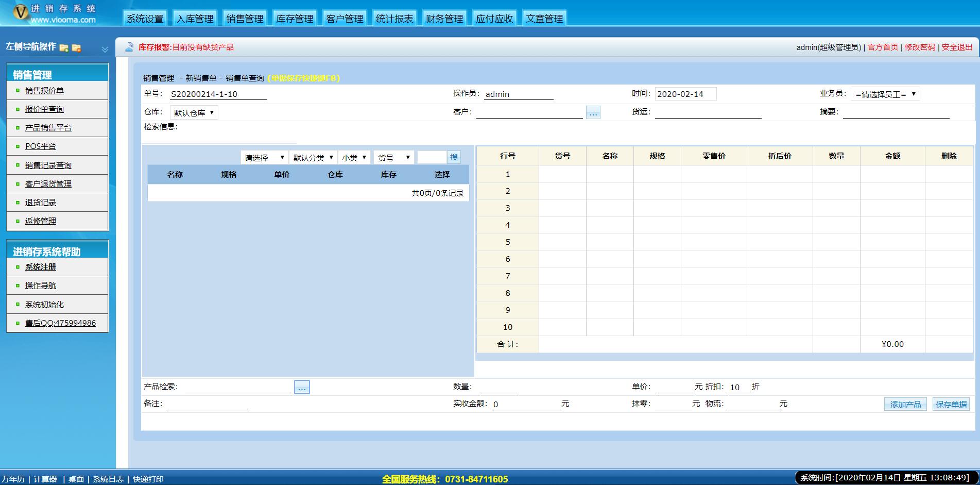Open 客户退货管理 in the sidebar
Screen dimensions: 980x485
pos(48,184)
